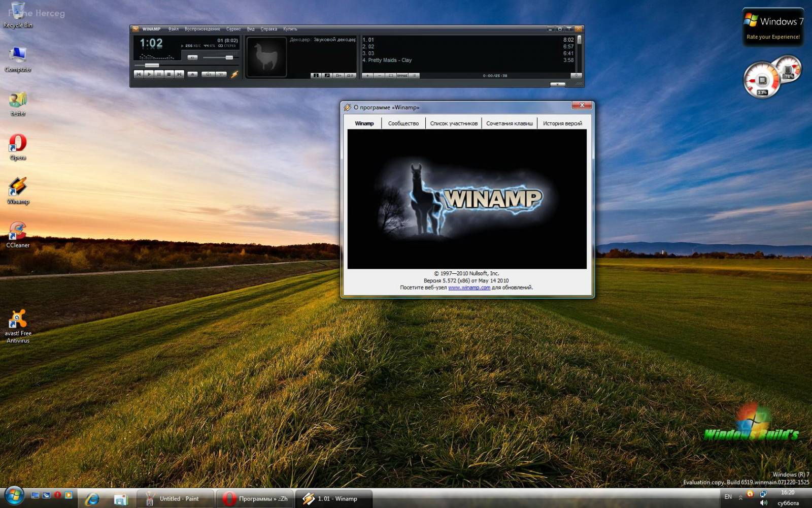Toggle repeat in Winamp player
Screen dimensions: 812x508
pyautogui.click(x=221, y=74)
